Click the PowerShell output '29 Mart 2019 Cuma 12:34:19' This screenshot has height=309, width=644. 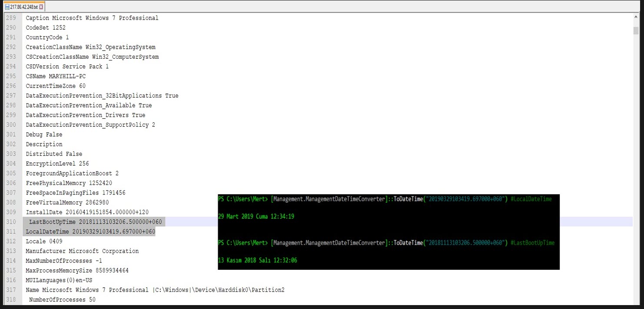[x=256, y=216]
